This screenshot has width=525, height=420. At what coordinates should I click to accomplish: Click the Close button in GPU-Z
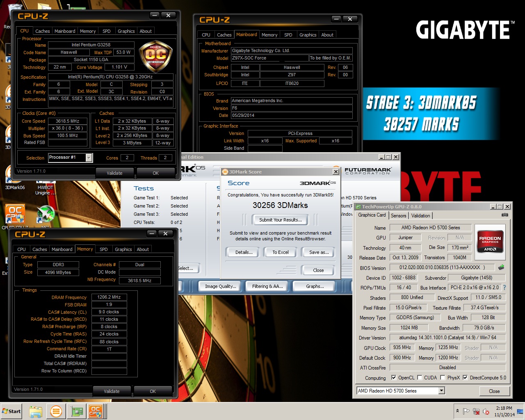(x=494, y=391)
